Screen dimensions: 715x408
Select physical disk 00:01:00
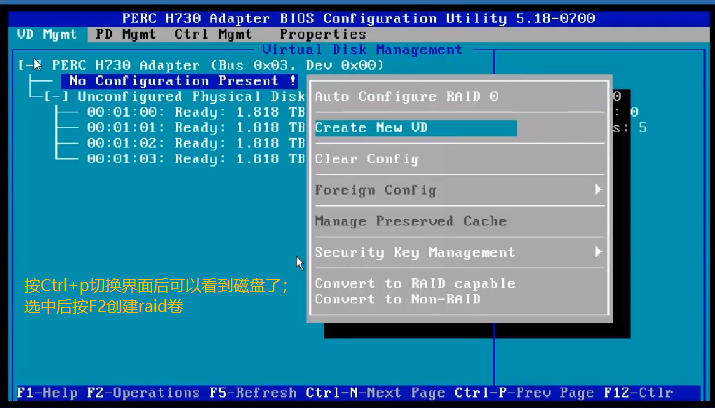click(x=196, y=112)
